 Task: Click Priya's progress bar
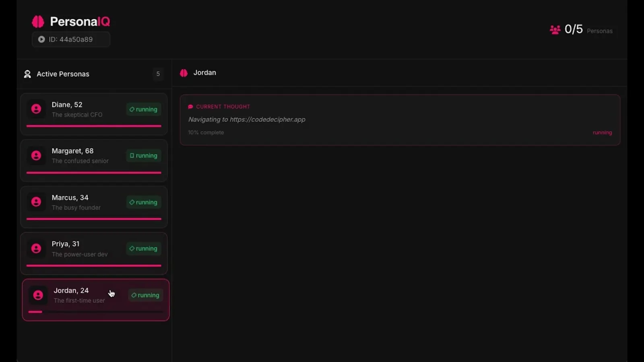[x=94, y=265]
